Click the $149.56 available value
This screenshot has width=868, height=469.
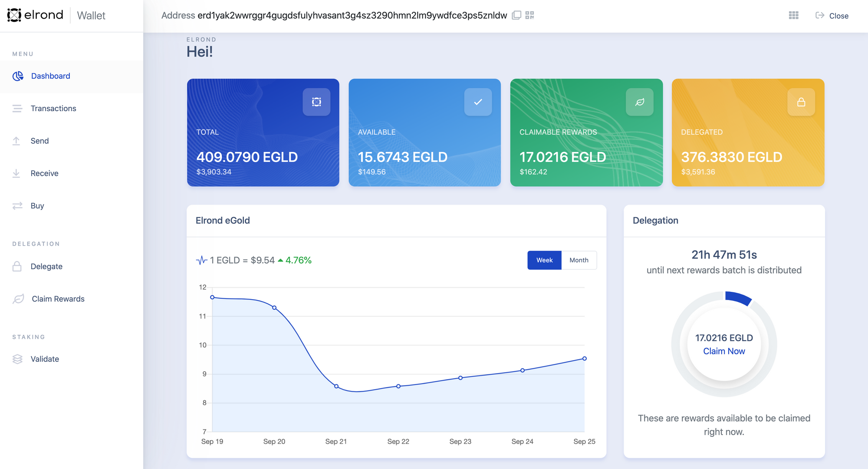tap(372, 172)
